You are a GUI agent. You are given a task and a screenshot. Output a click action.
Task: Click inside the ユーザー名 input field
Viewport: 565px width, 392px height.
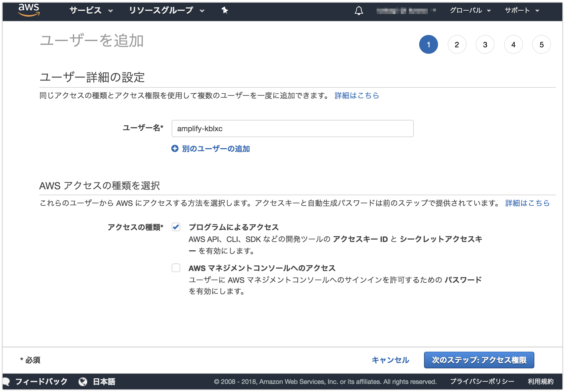pos(292,129)
